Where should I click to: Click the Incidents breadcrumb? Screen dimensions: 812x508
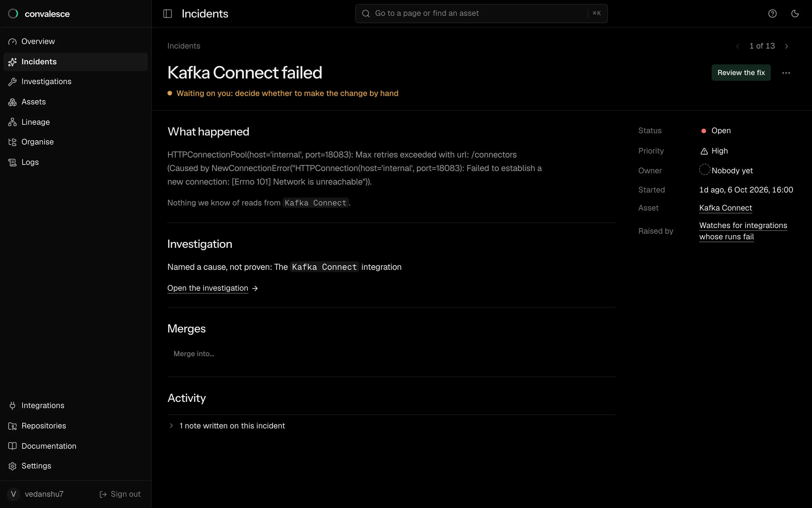point(184,46)
